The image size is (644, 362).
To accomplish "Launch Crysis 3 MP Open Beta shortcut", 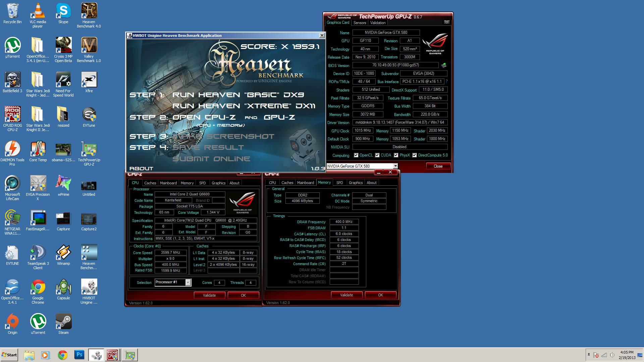I will point(63,50).
